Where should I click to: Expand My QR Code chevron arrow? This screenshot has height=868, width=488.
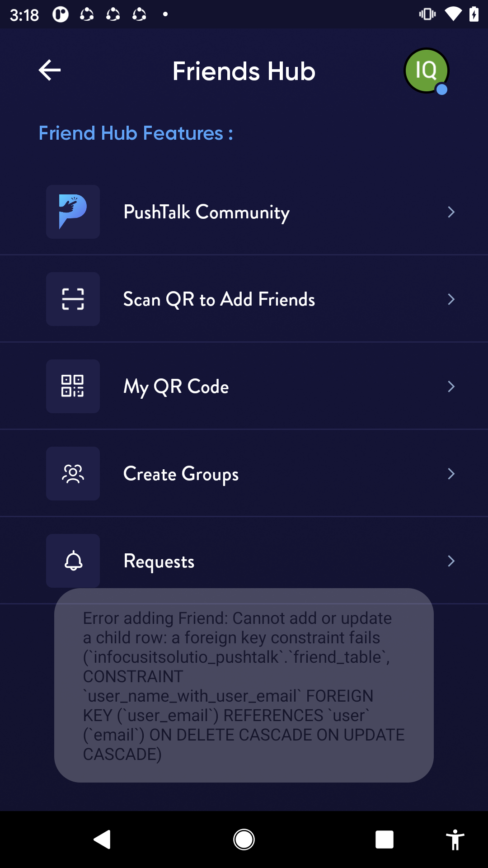pos(450,387)
